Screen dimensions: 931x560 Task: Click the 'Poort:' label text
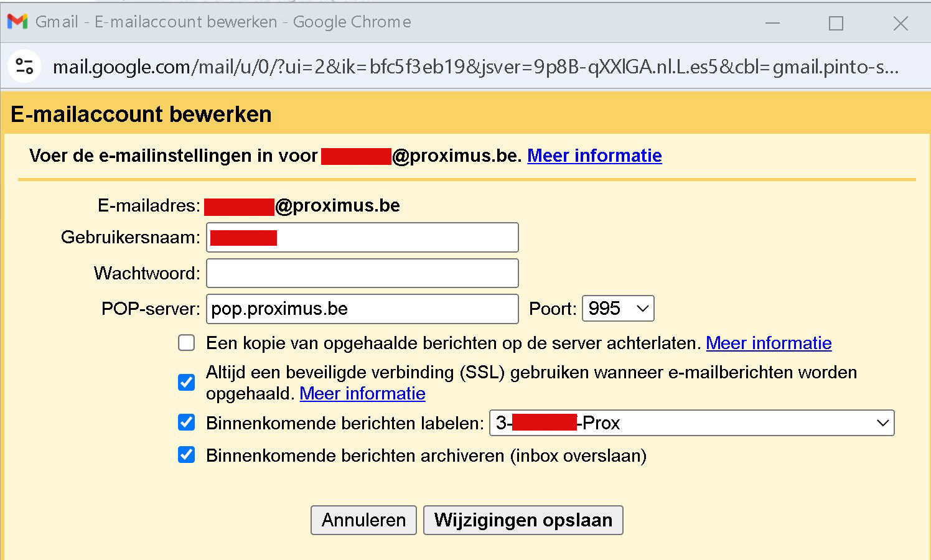(553, 309)
